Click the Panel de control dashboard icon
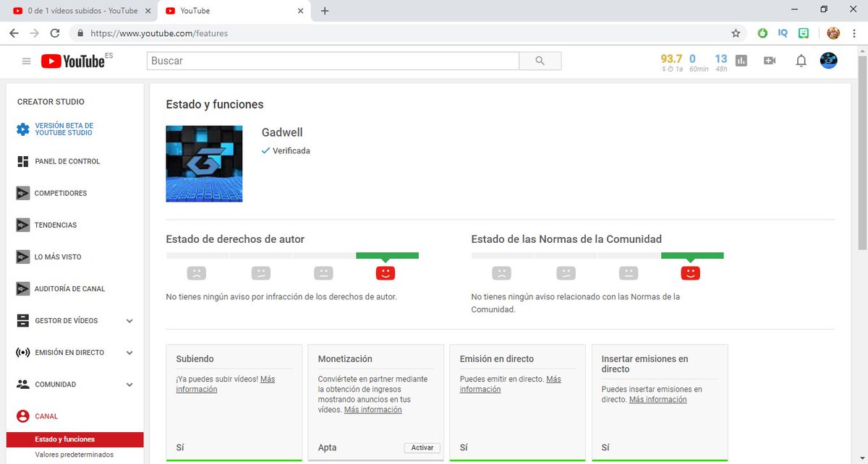This screenshot has width=868, height=464. tap(22, 161)
